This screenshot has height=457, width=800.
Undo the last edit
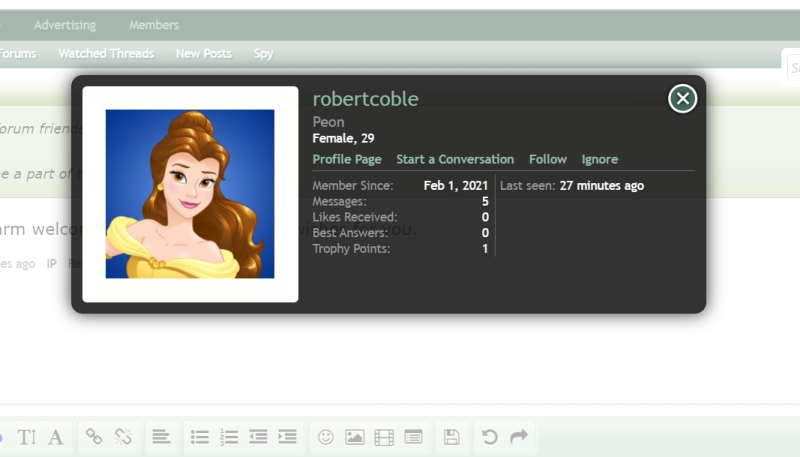point(489,437)
